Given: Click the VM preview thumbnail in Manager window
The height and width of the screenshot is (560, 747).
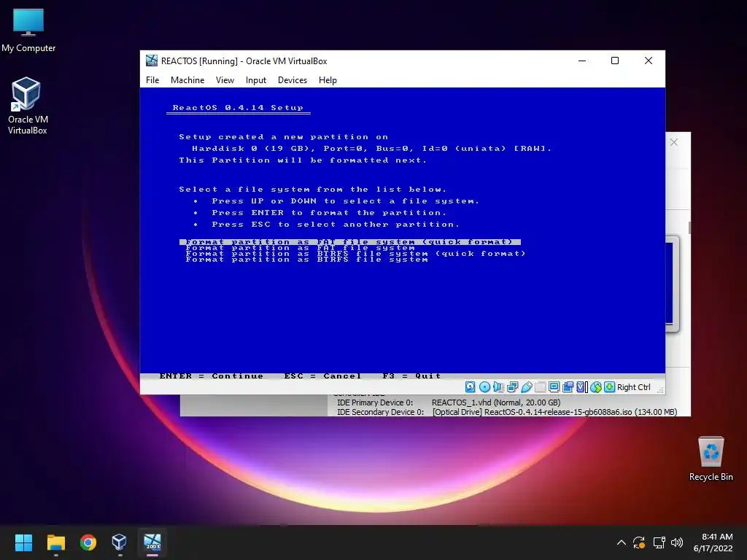Looking at the screenshot, I should pyautogui.click(x=672, y=284).
